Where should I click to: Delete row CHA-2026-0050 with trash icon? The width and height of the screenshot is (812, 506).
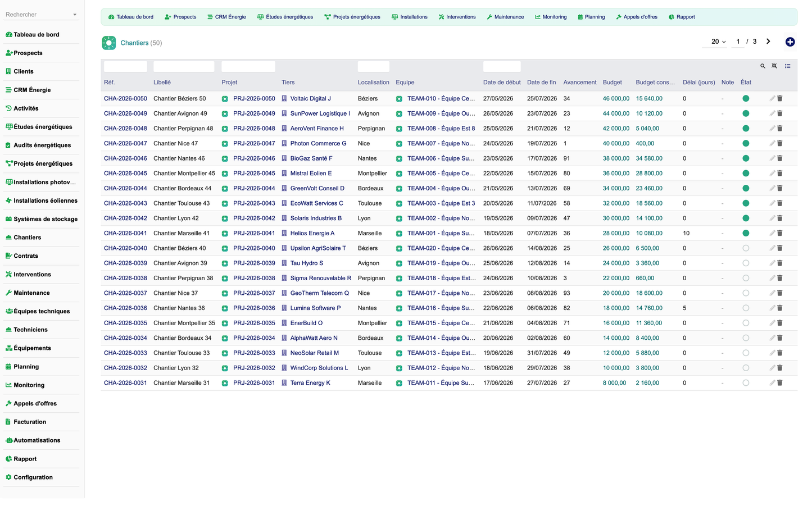pos(780,98)
